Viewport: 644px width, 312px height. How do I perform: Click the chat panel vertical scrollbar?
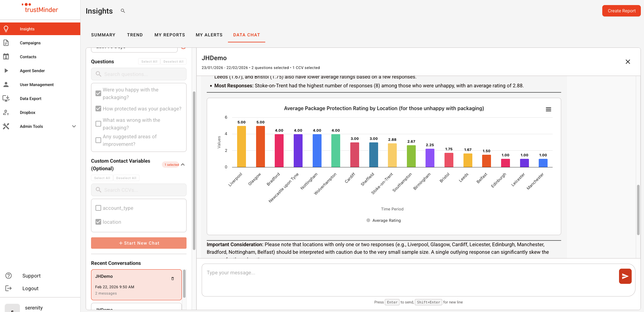coord(638,210)
